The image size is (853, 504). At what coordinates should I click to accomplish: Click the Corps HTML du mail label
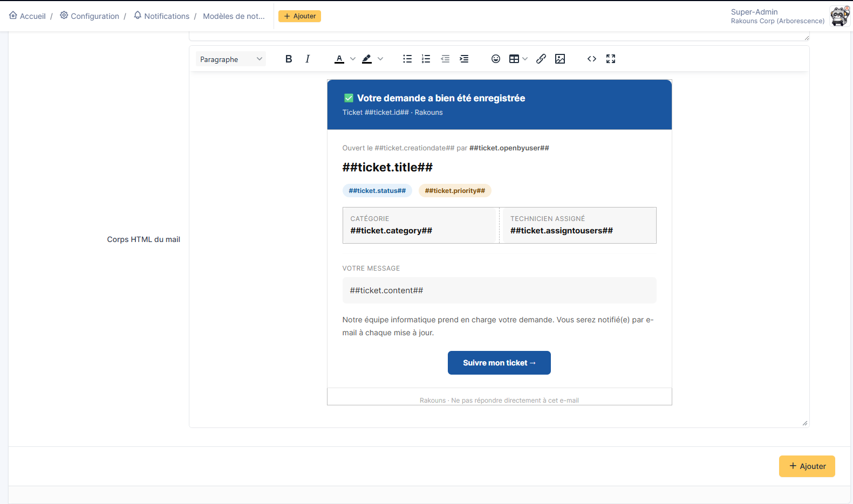click(x=144, y=239)
